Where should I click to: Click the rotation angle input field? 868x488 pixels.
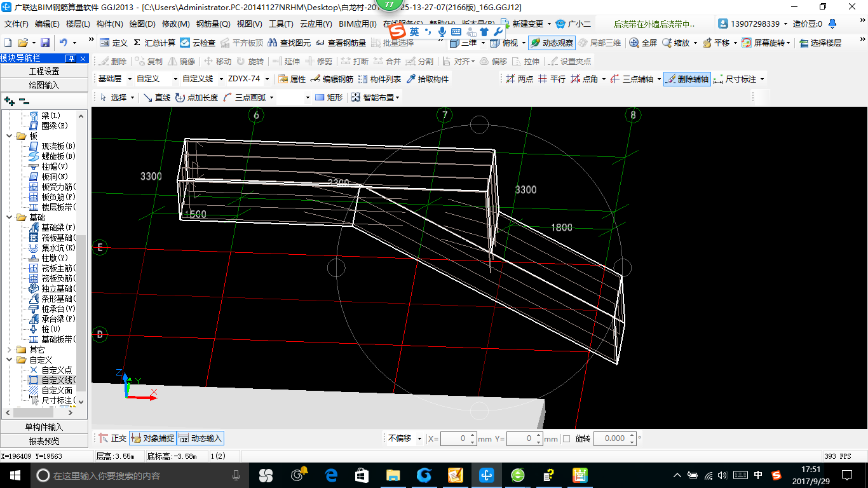pos(614,438)
